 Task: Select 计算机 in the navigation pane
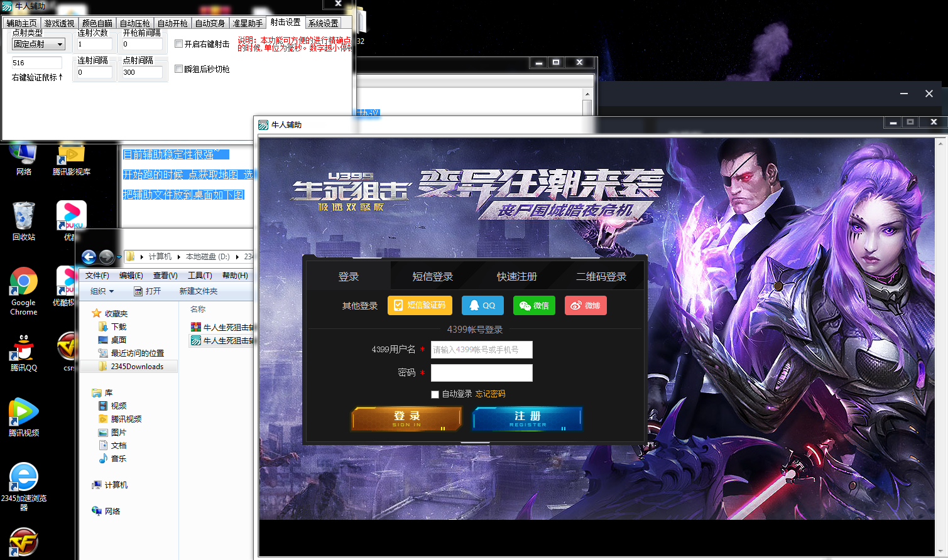pos(110,485)
